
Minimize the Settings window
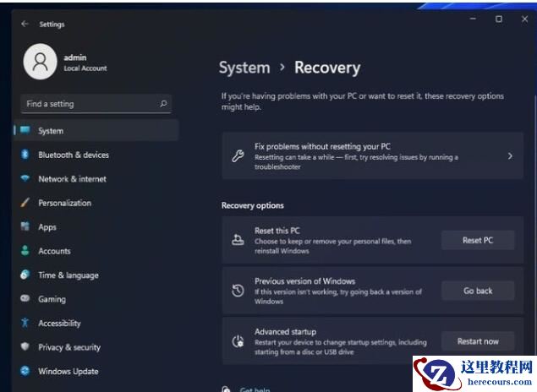click(473, 19)
